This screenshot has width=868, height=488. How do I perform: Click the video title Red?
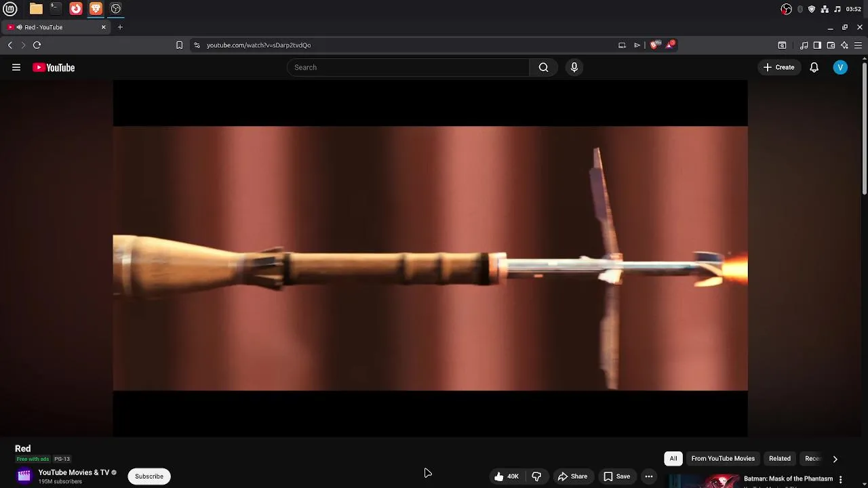click(x=23, y=449)
